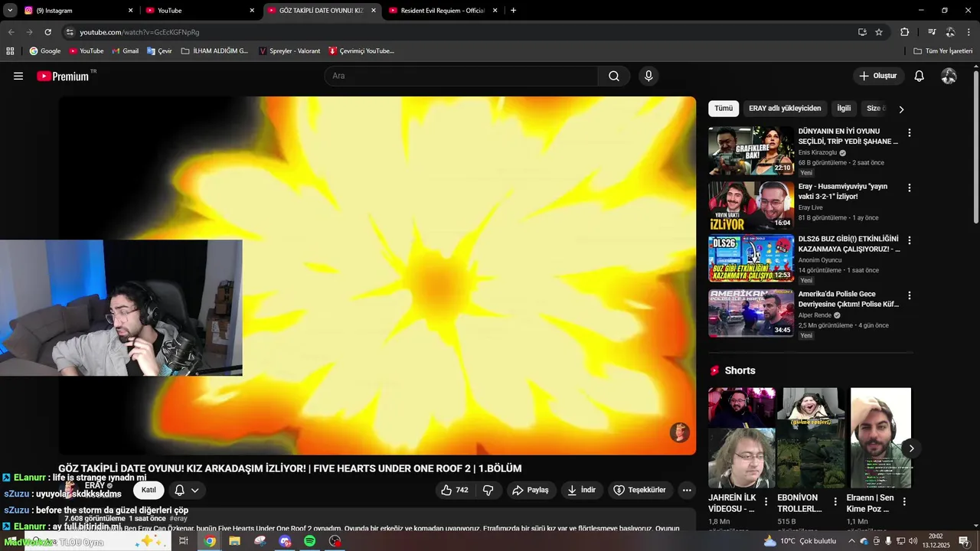
Task: Open the tab search dropdown arrow
Action: coord(10,11)
